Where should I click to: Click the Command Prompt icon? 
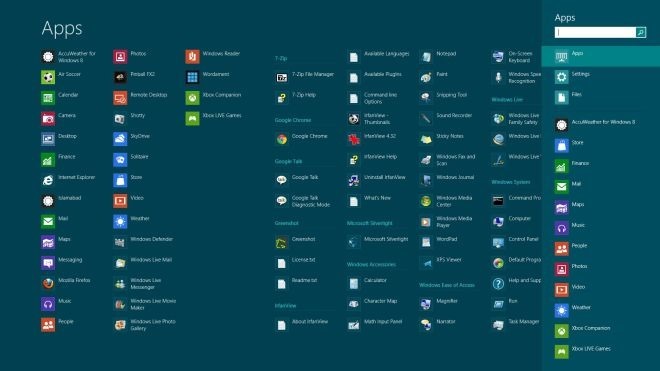(x=498, y=201)
